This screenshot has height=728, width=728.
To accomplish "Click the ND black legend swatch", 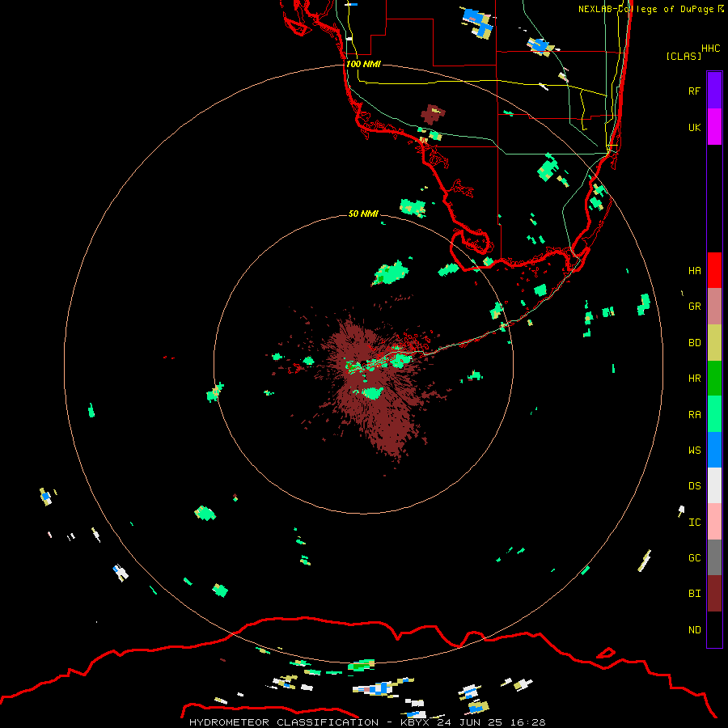I will (714, 629).
